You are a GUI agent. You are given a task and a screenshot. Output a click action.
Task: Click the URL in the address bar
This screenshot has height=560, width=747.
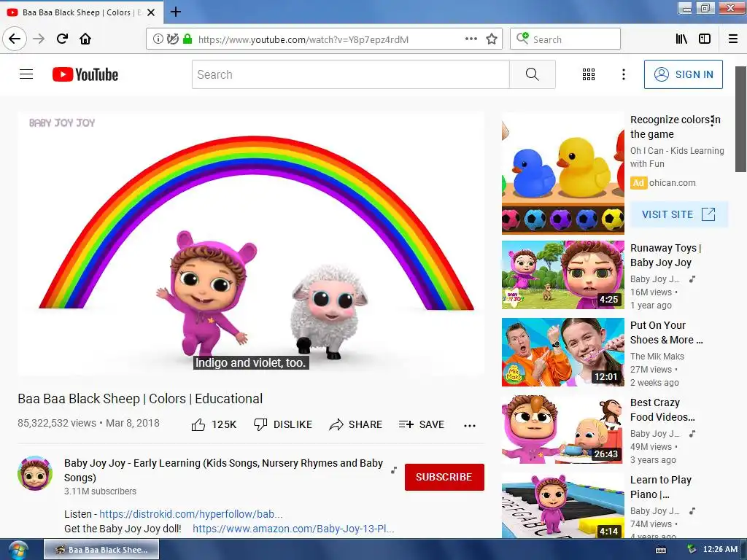(303, 39)
